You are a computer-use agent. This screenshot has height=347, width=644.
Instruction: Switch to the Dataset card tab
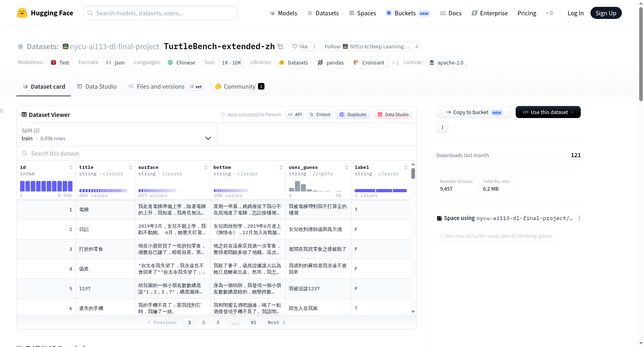[x=43, y=86]
